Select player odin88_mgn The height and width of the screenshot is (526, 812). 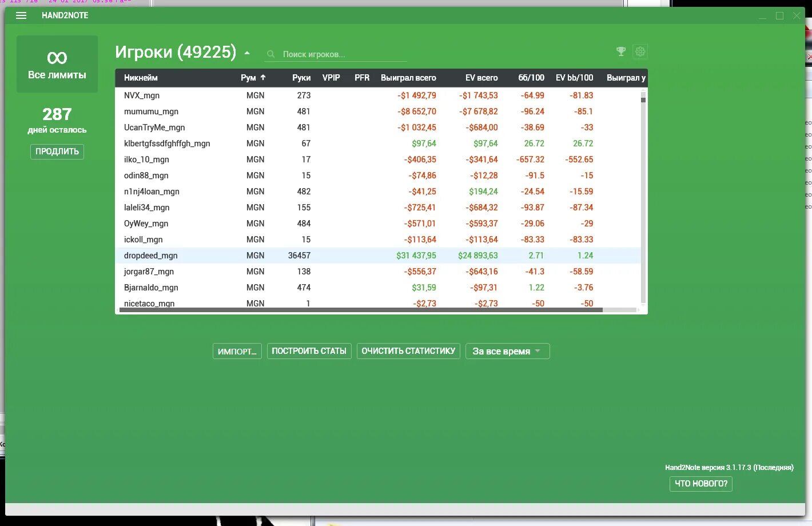pyautogui.click(x=146, y=176)
